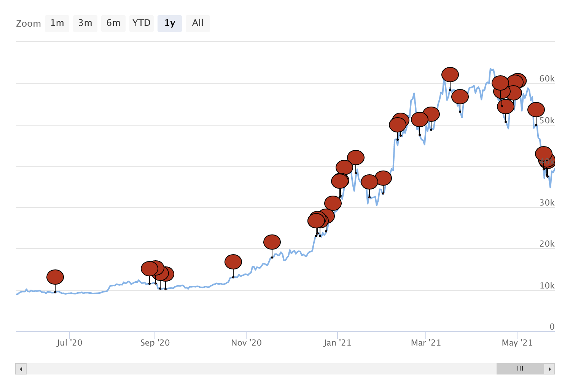
Task: Click the leftmost red marker near Sep '20
Action: [150, 269]
